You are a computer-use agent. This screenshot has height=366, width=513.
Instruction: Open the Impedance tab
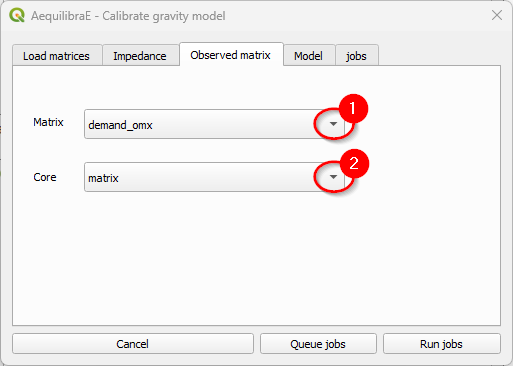click(140, 55)
